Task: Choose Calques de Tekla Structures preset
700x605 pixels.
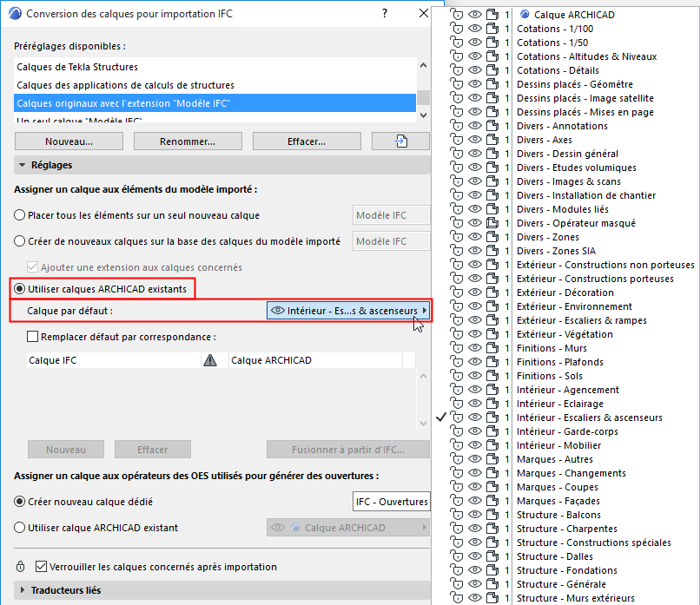Action: (x=215, y=67)
